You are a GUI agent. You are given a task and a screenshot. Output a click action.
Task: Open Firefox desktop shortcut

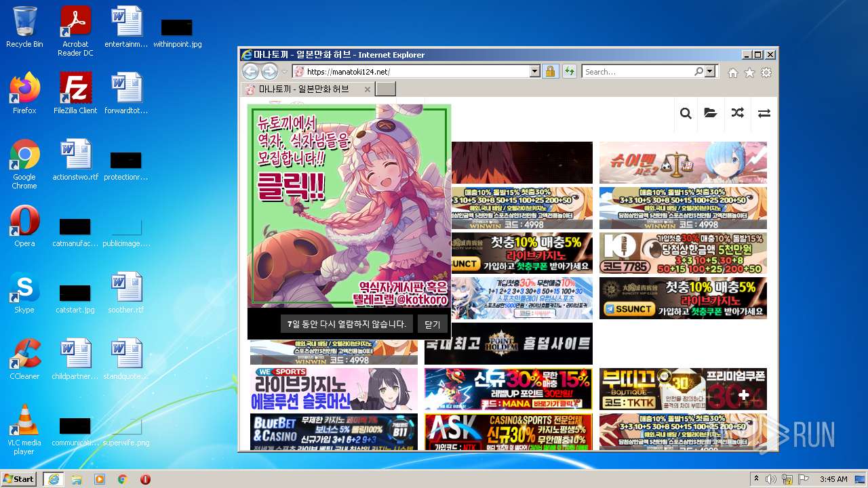(x=24, y=93)
